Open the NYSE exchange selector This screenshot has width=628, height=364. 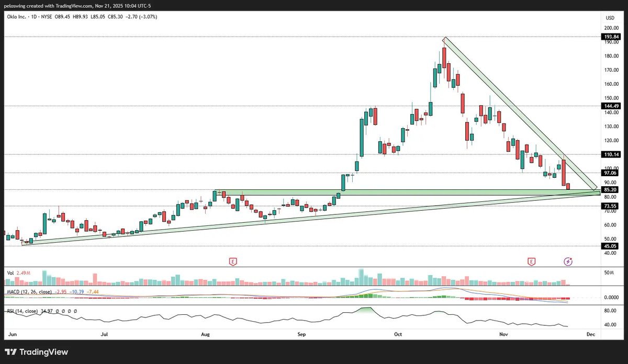(x=47, y=16)
